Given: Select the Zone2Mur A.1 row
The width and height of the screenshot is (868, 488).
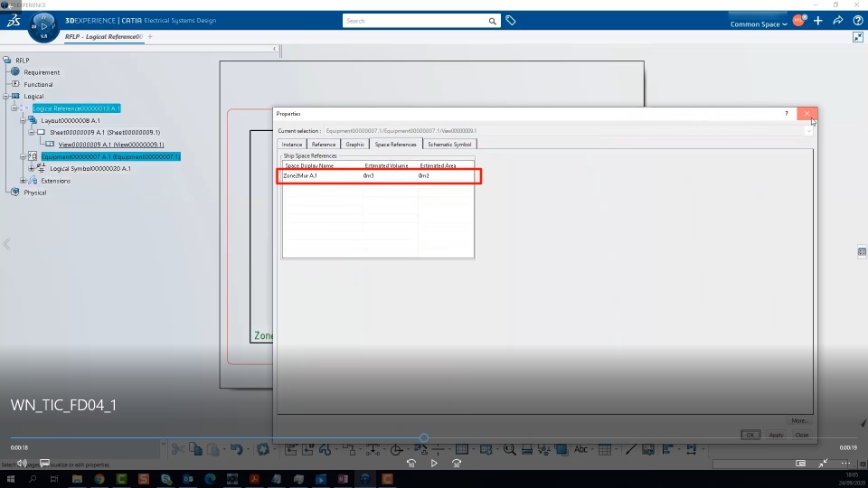Looking at the screenshot, I should pos(379,176).
